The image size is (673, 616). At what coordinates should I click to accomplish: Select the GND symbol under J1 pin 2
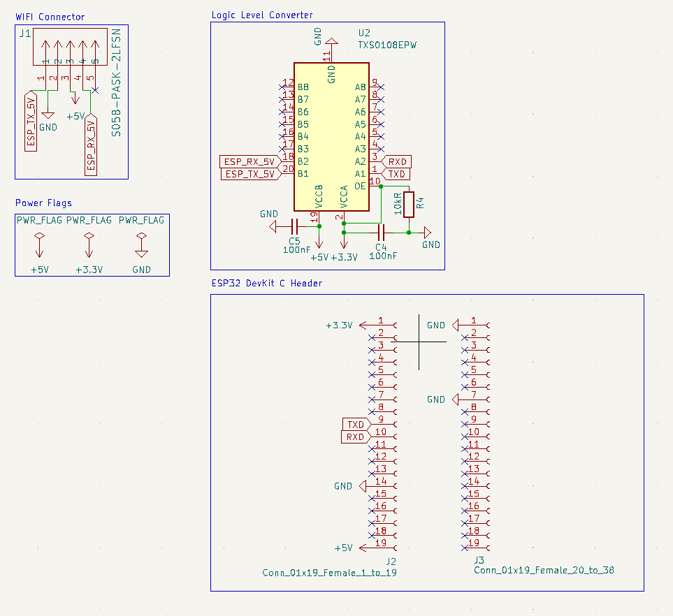pos(48,115)
